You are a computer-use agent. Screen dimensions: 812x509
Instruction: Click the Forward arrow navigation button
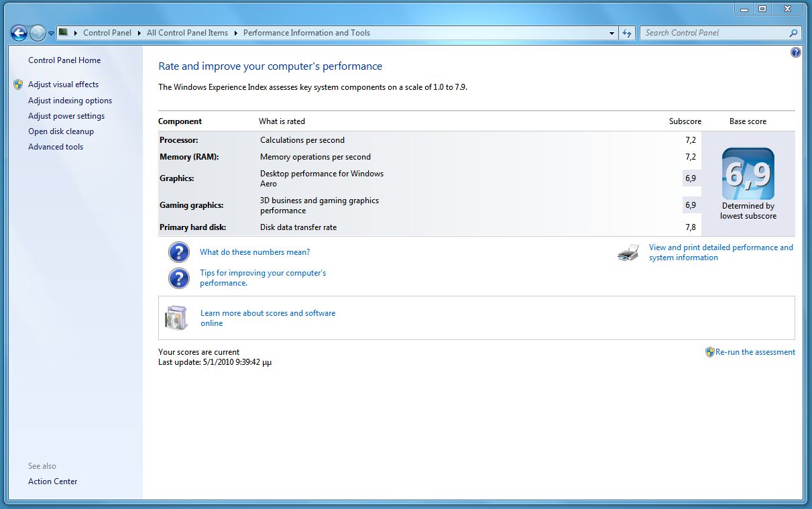click(x=38, y=32)
